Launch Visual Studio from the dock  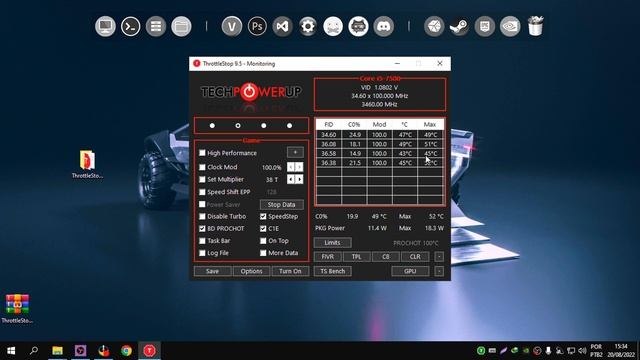pos(282,27)
